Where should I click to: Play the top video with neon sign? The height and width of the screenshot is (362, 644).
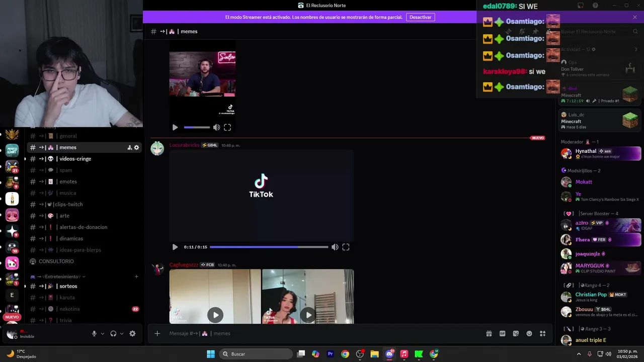(x=175, y=127)
